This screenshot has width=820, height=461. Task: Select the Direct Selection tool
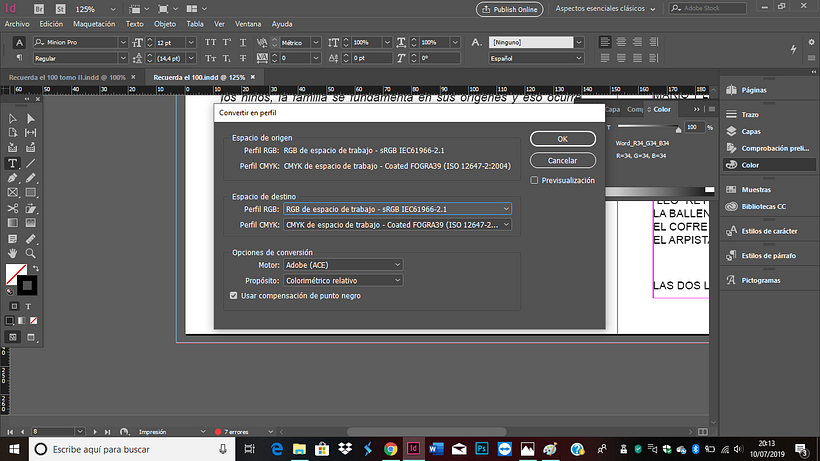click(x=30, y=119)
